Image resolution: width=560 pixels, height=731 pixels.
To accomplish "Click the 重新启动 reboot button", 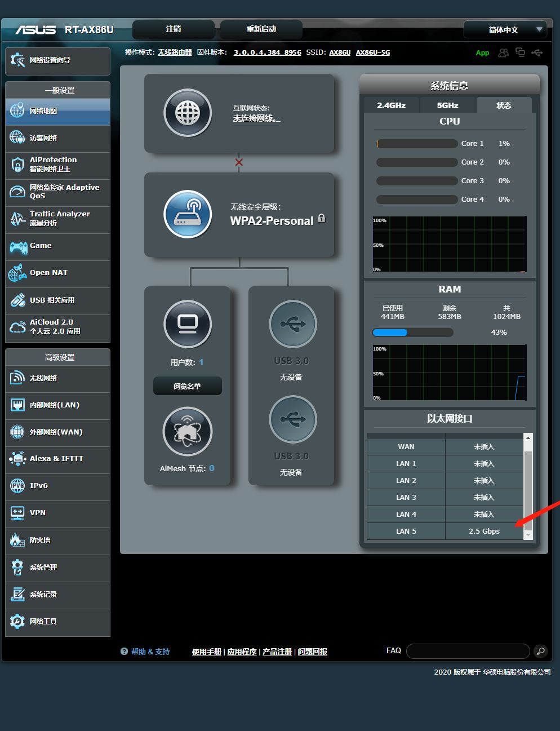I will click(261, 29).
